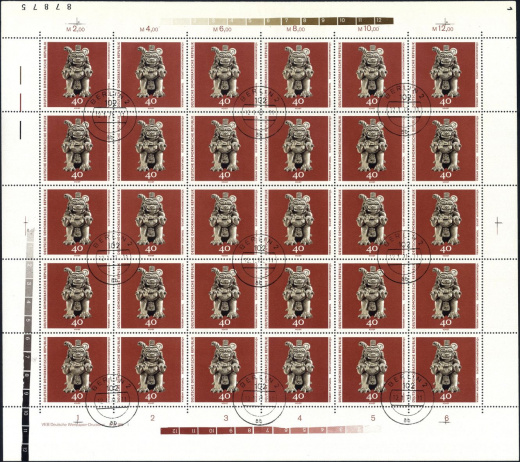Select column number 6 in bottom margin
The height and width of the screenshot is (462, 520).
(447, 418)
